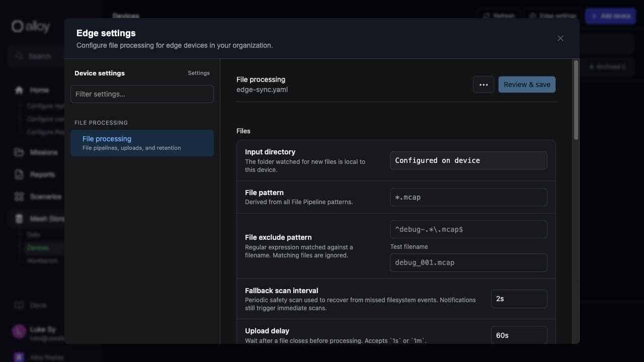
Task: Click the edge-sync.yaml filename text
Action: click(262, 89)
